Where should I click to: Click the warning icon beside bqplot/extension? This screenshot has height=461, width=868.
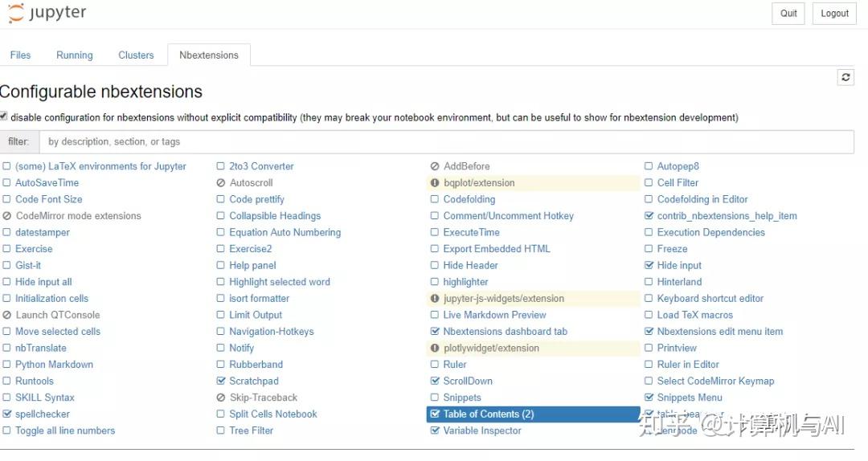click(x=436, y=183)
